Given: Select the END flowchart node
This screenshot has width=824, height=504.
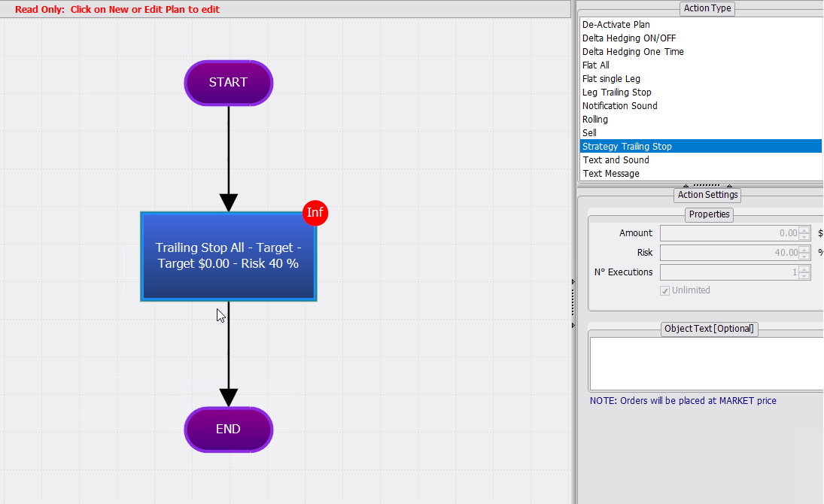Looking at the screenshot, I should [229, 430].
